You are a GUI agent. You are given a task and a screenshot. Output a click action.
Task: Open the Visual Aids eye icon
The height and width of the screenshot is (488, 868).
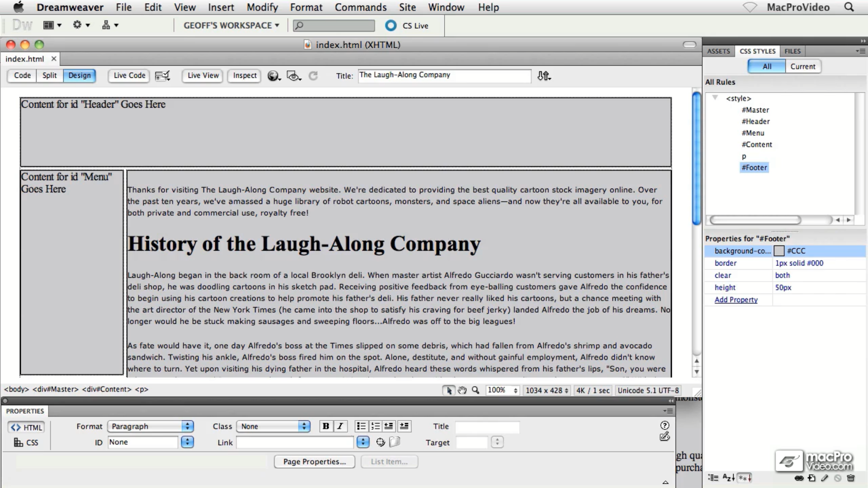(293, 75)
